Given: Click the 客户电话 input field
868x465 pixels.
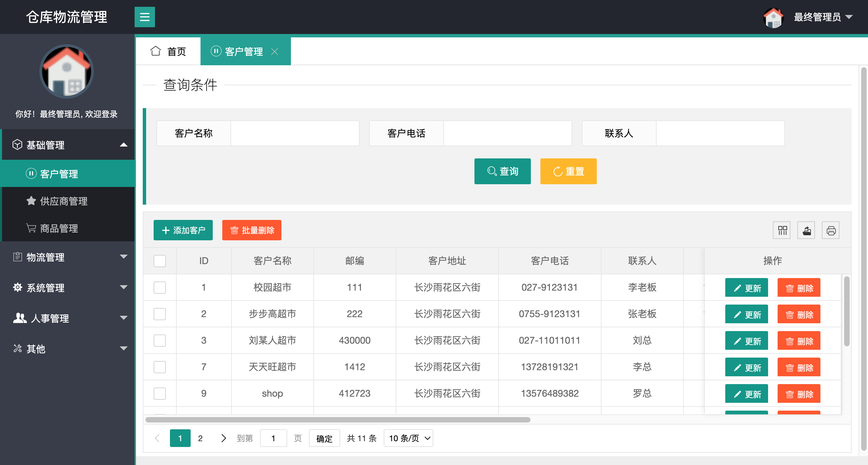Looking at the screenshot, I should click(508, 133).
